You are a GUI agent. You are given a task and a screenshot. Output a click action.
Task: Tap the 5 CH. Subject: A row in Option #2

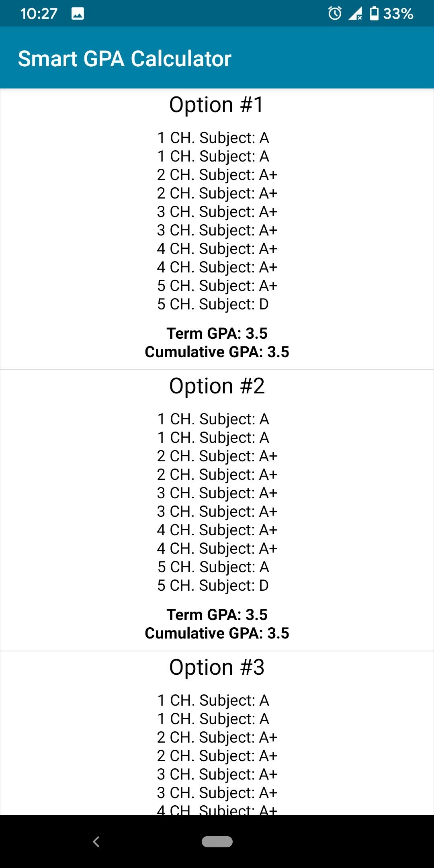(213, 567)
